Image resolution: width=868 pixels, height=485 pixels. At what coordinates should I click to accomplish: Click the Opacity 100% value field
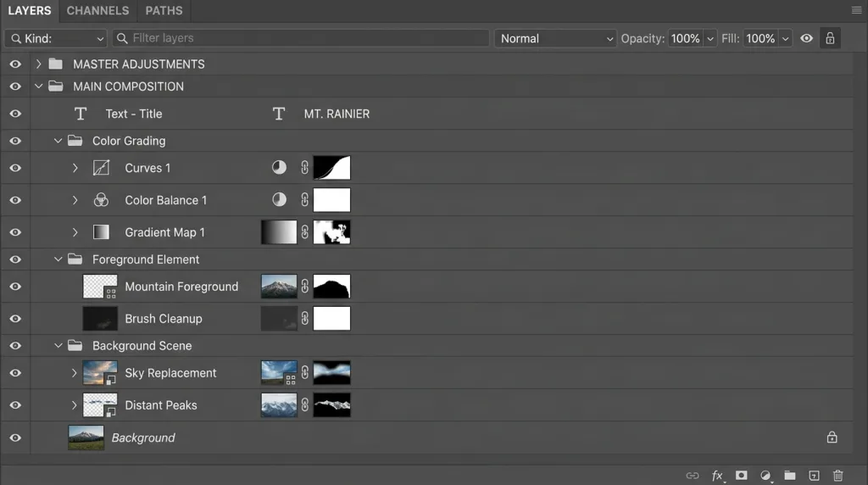pyautogui.click(x=685, y=38)
